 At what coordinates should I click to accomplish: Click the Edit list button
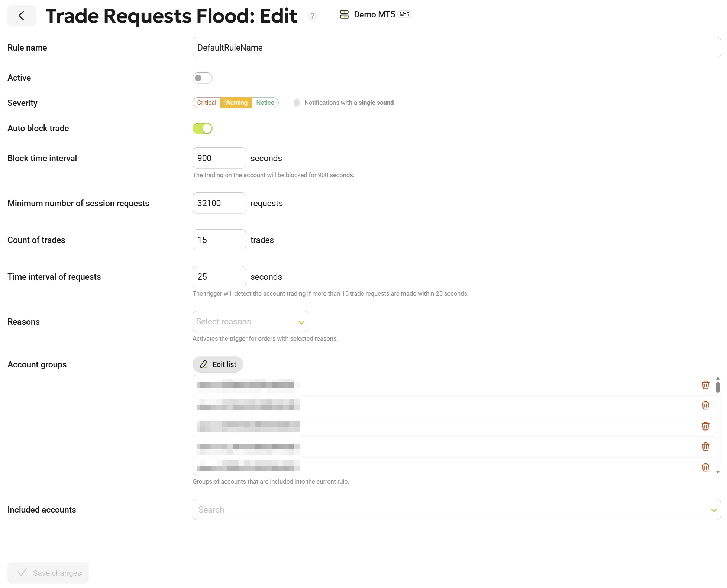point(218,364)
